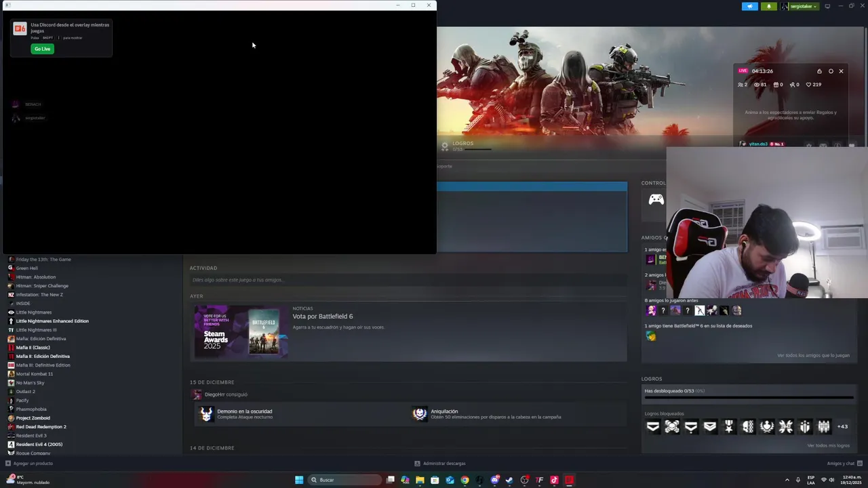
Task: Click the heart likes counter showing 219
Action: 813,85
